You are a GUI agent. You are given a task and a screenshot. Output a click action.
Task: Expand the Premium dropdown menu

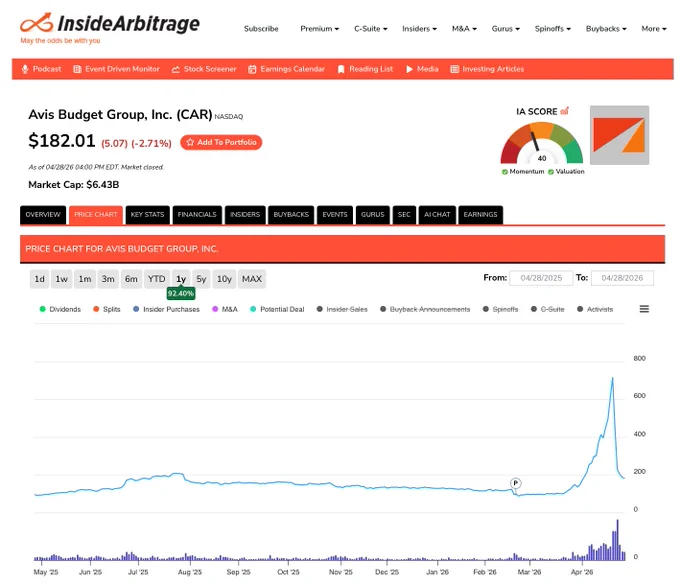click(320, 29)
